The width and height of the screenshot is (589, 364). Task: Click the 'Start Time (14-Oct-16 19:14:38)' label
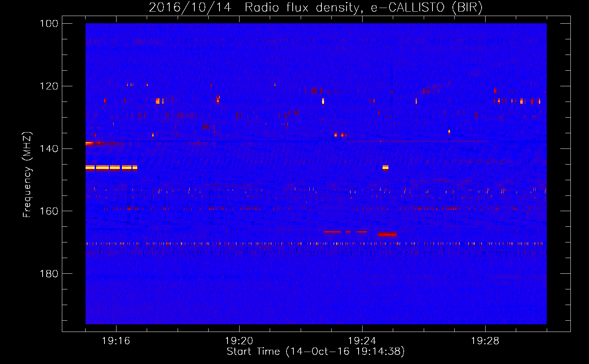click(316, 352)
